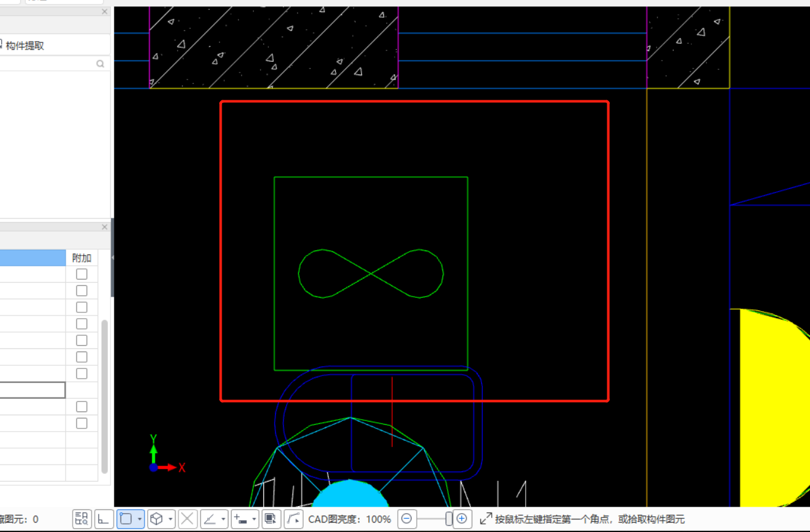Click the arc curve drawing icon
810x532 pixels.
pos(294,519)
